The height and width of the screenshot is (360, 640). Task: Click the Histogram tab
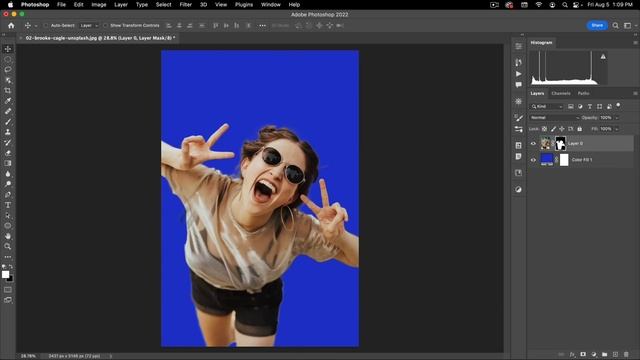pyautogui.click(x=541, y=42)
